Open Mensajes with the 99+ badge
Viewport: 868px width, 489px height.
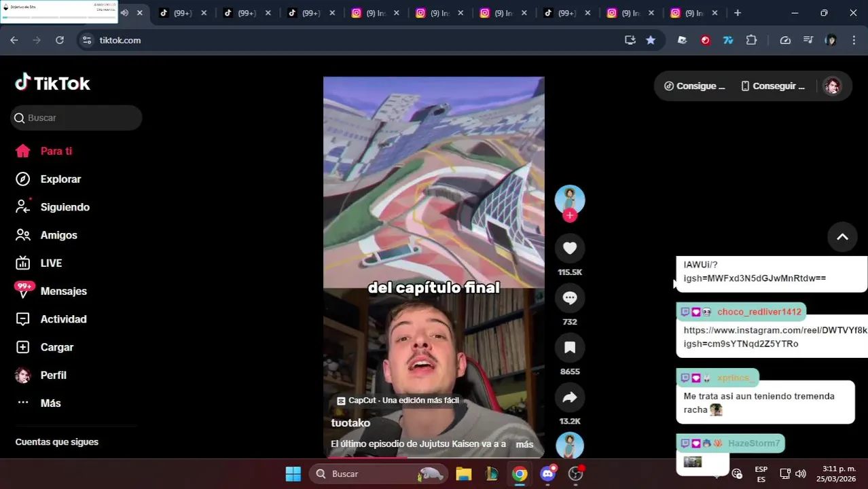tap(51, 291)
